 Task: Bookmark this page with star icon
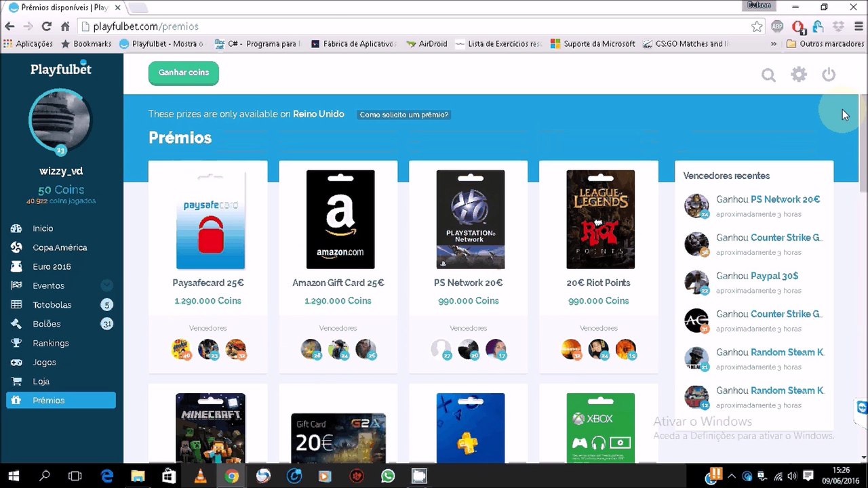[757, 26]
